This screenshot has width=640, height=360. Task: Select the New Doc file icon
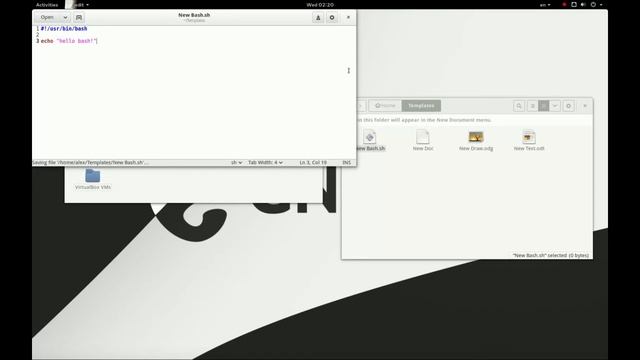tap(423, 137)
